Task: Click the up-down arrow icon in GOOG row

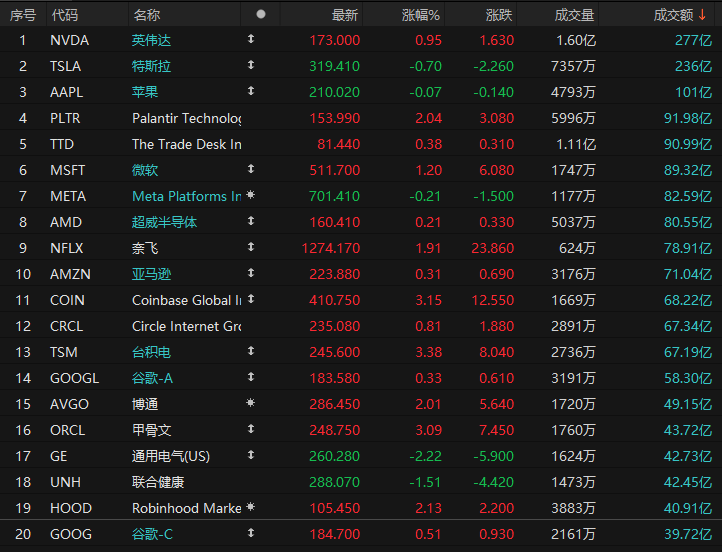Action: [x=251, y=533]
